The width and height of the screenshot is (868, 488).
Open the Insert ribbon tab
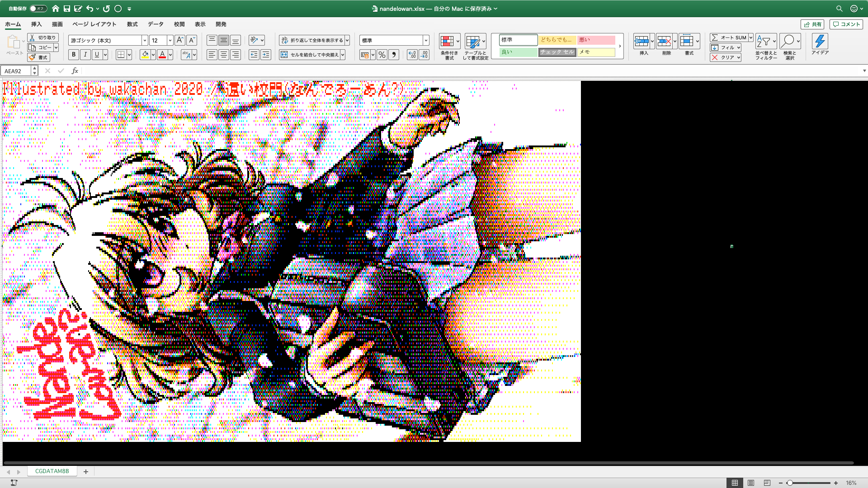point(36,24)
